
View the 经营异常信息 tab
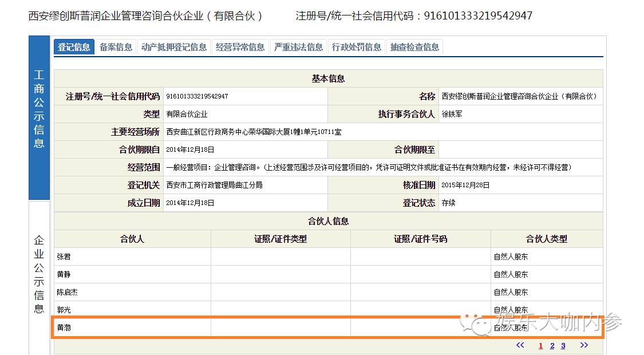coord(240,47)
